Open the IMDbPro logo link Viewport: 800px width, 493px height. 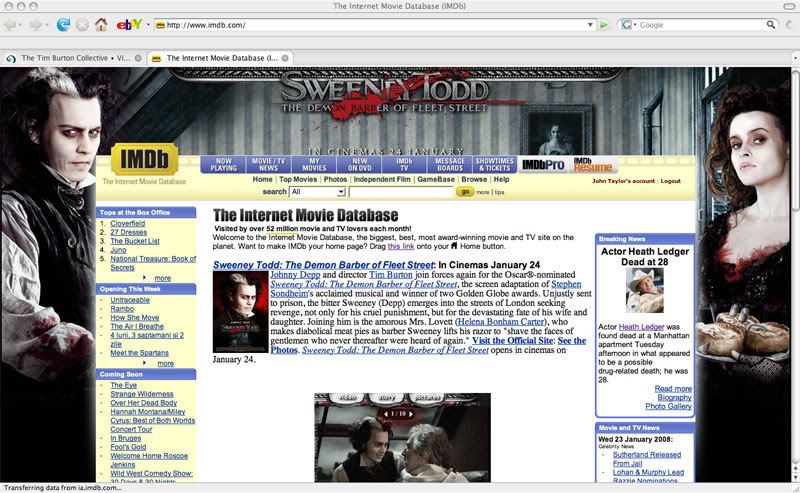(x=543, y=164)
